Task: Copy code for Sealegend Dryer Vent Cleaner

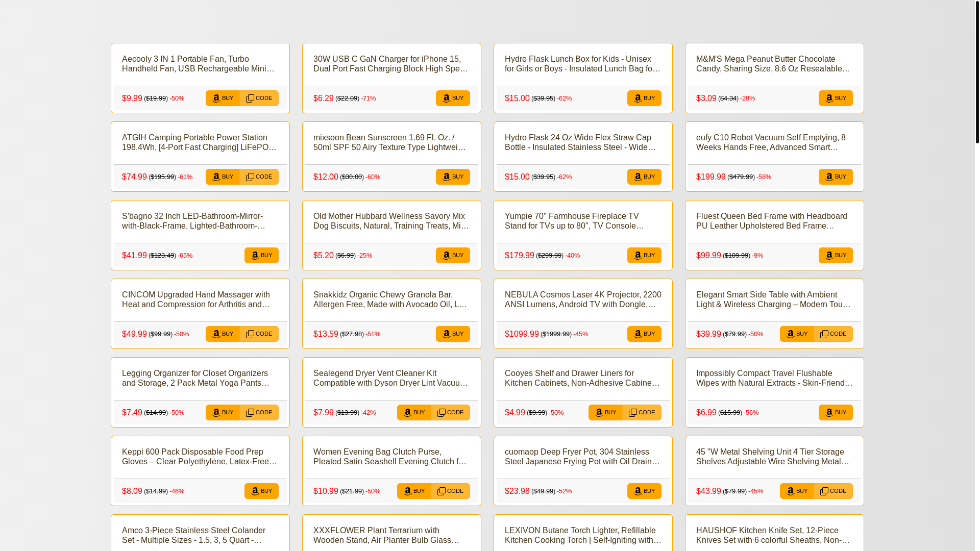Action: click(451, 413)
